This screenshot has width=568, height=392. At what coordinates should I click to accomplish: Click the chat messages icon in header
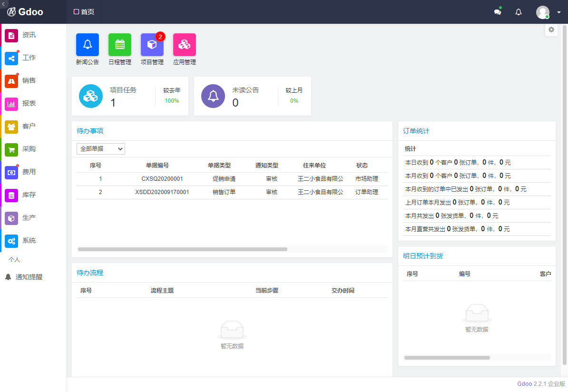(x=498, y=12)
